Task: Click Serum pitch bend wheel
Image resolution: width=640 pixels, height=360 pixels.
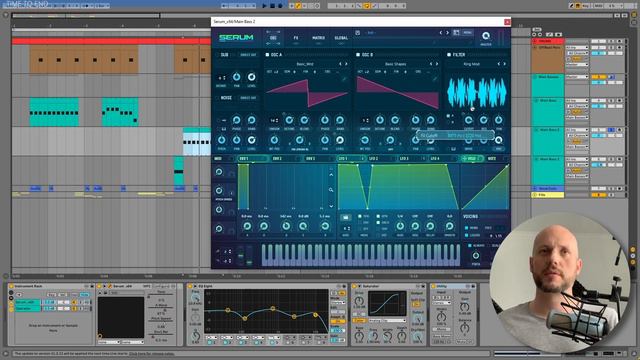Action: tap(240, 256)
